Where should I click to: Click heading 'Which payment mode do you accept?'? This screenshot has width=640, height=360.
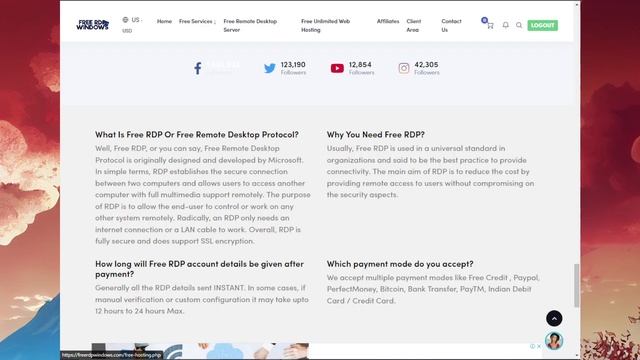pyautogui.click(x=400, y=264)
